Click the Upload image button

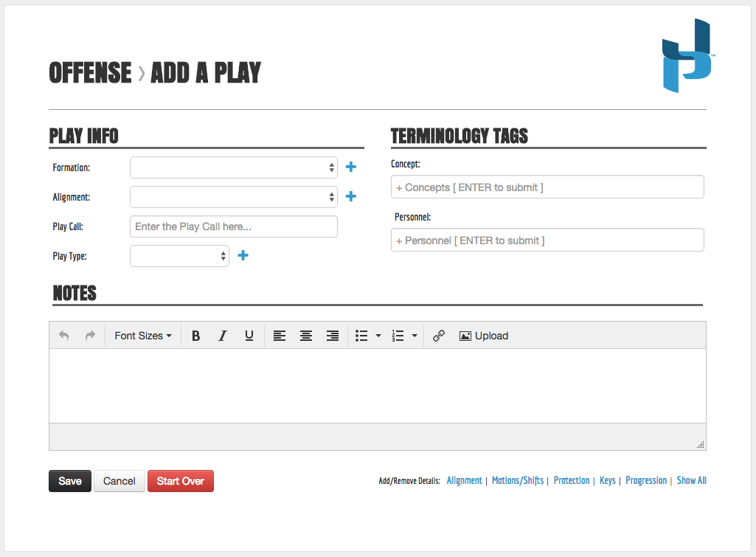[x=484, y=336]
